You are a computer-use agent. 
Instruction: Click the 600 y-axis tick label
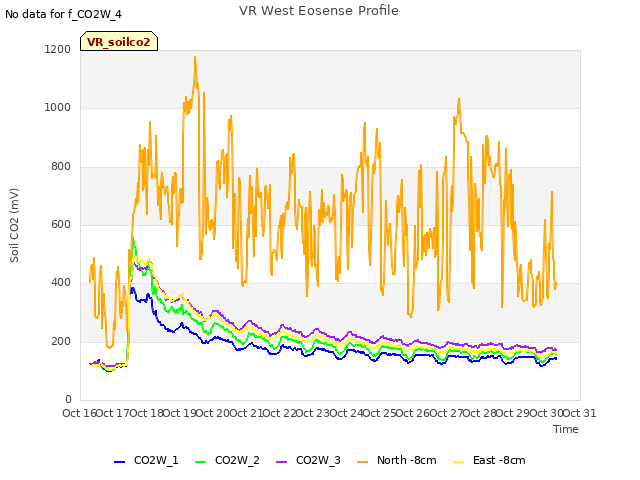coord(61,224)
